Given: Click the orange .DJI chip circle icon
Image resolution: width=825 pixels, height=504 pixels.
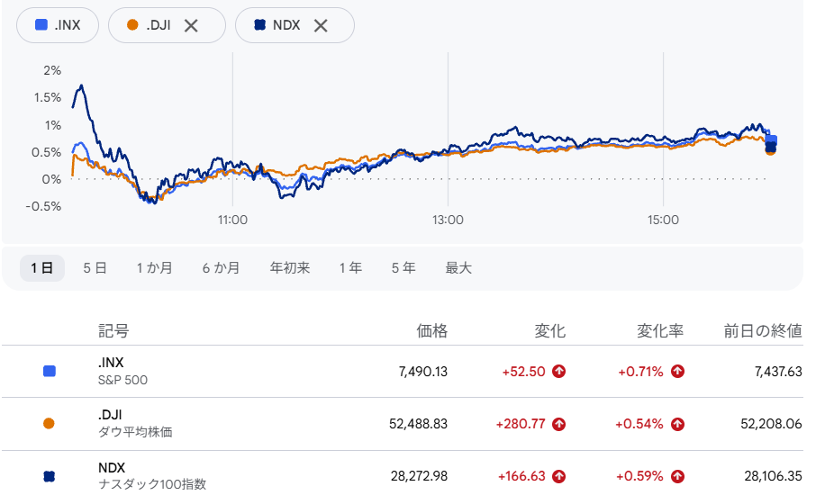Looking at the screenshot, I should tap(132, 24).
